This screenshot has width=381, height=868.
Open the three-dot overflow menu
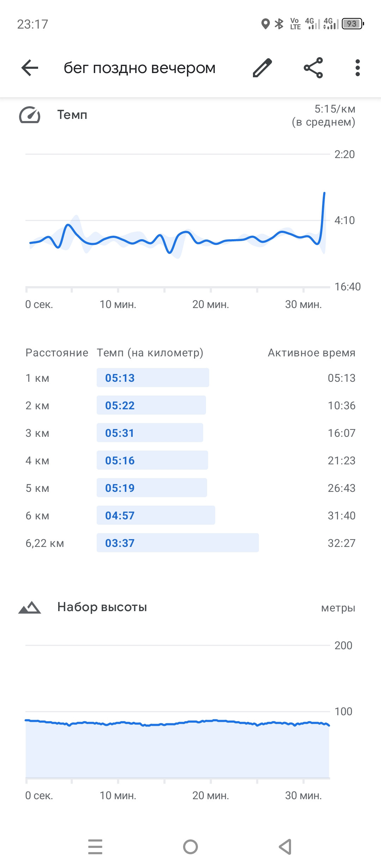click(358, 68)
